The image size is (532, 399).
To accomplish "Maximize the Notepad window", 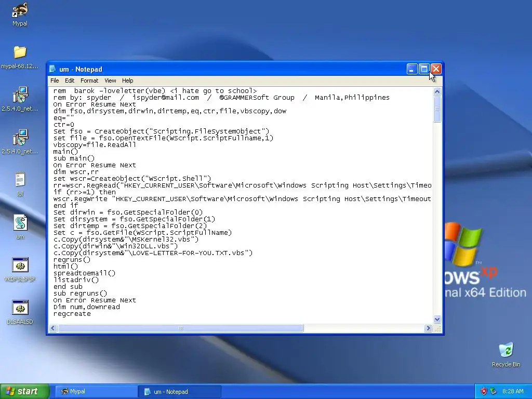I will [x=424, y=69].
